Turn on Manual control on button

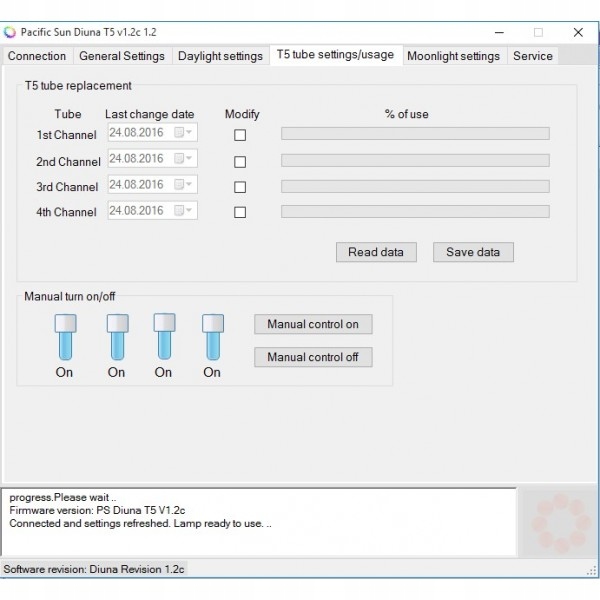[x=313, y=324]
